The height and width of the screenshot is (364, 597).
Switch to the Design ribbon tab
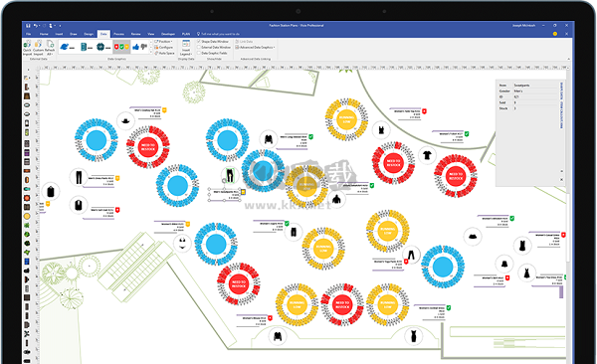[89, 34]
